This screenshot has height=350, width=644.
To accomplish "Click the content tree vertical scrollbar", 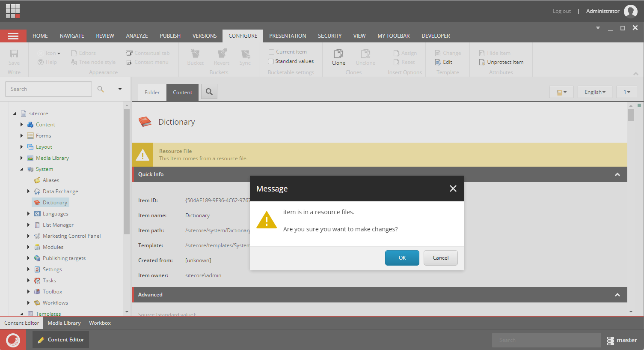I will click(127, 171).
